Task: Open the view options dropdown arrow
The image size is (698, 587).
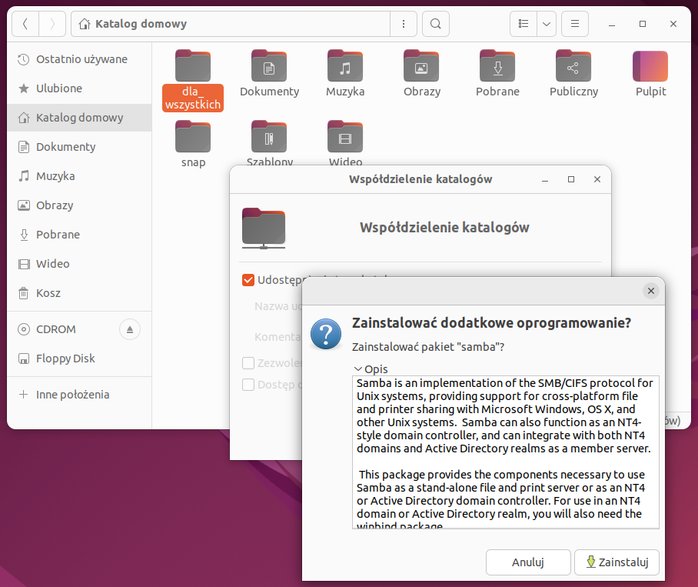Action: point(547,24)
